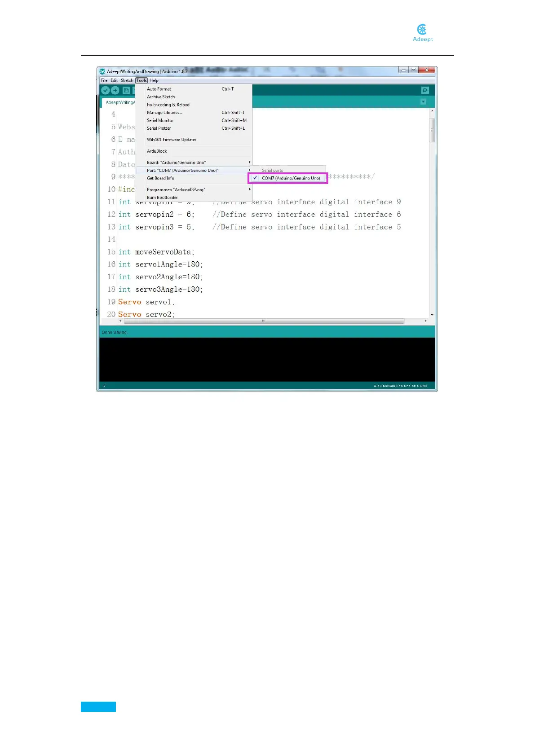
Task: Open the File menu
Action: click(104, 80)
